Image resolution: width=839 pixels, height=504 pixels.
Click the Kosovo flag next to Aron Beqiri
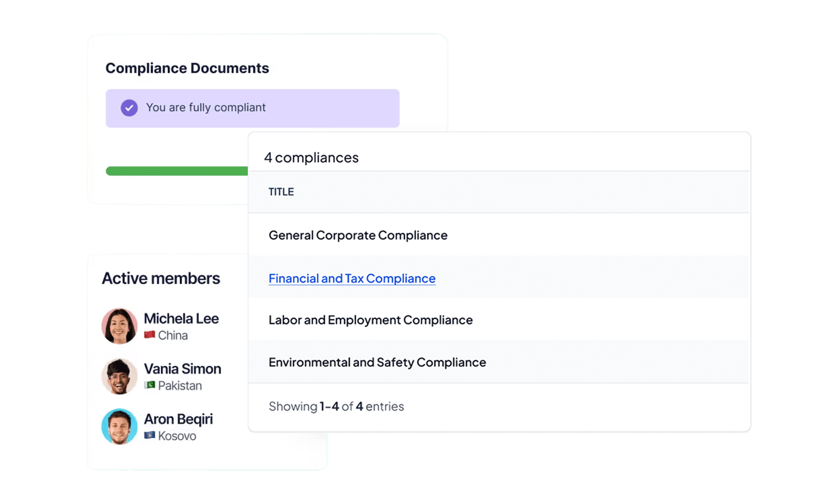click(x=149, y=436)
